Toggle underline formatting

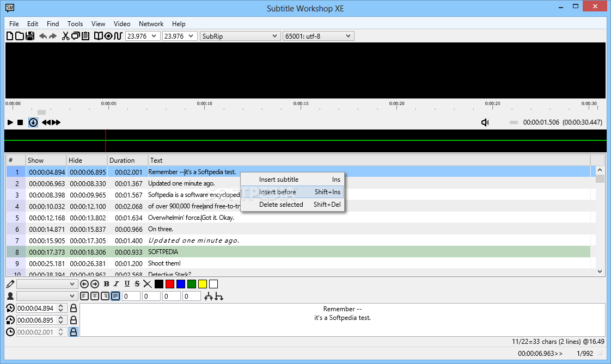[127, 284]
